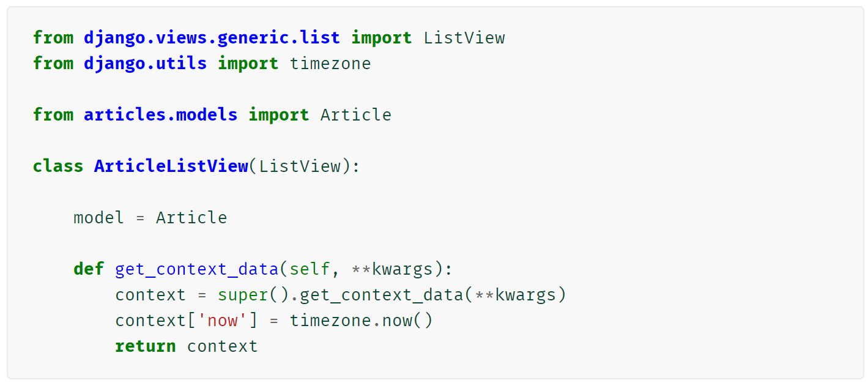Click the class keyword
This screenshot has width=868, height=383.
[58, 166]
